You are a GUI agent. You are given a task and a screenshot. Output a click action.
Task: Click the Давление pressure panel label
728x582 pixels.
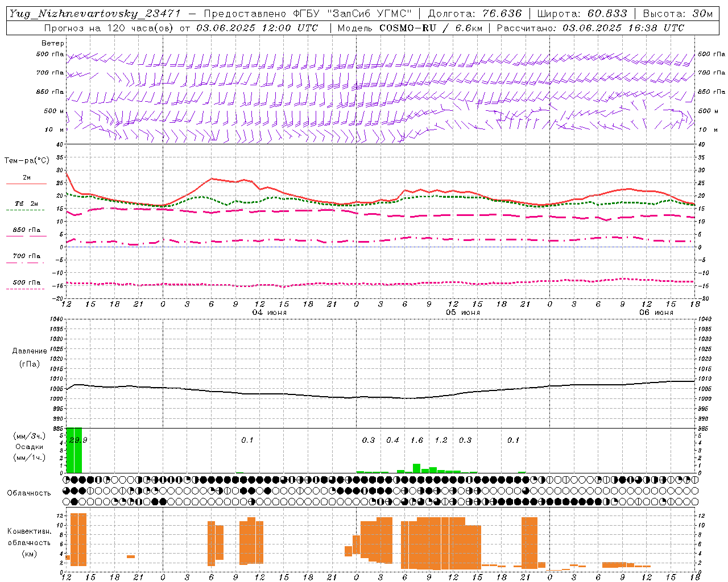point(30,351)
